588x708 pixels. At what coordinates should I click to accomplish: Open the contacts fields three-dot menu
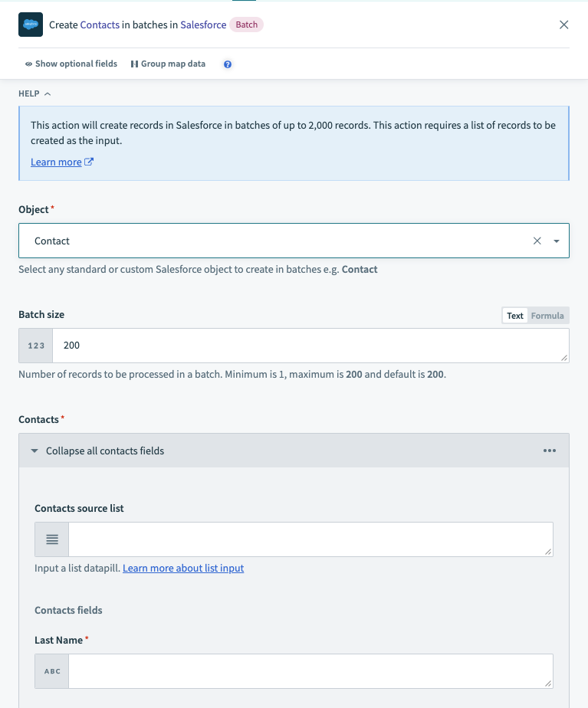point(550,451)
